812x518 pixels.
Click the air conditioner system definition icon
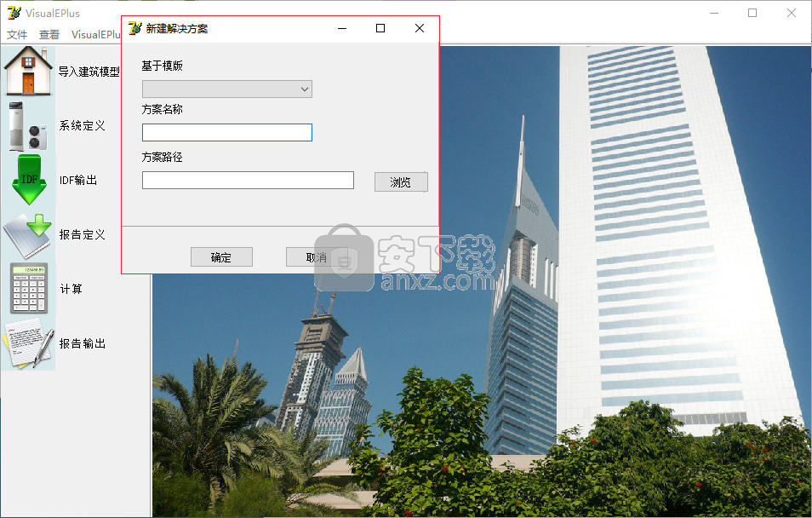28,126
